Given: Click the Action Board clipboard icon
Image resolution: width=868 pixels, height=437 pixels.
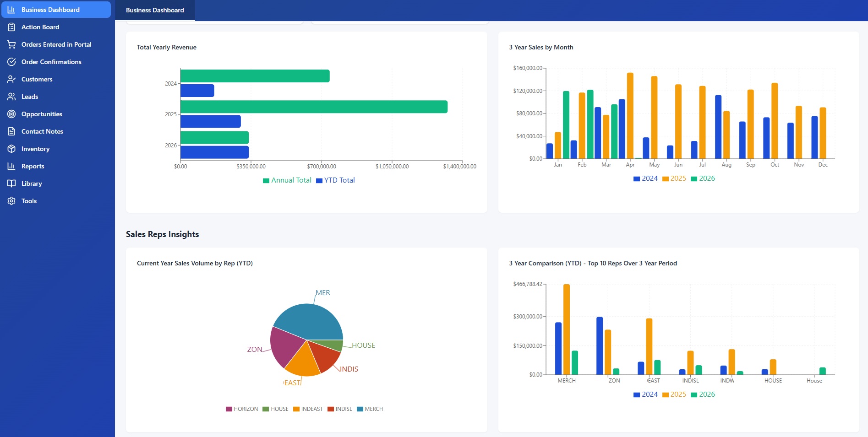Looking at the screenshot, I should pyautogui.click(x=11, y=27).
